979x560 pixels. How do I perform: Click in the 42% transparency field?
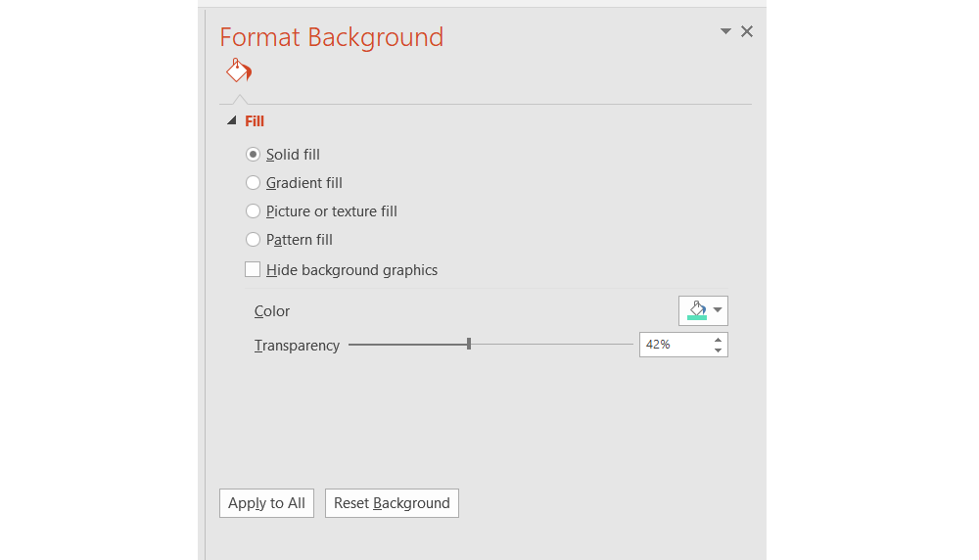(672, 345)
